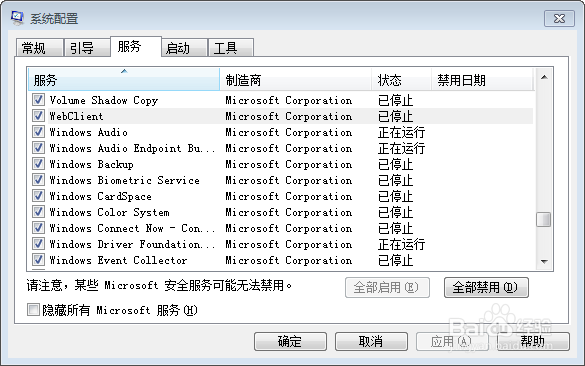The image size is (585, 366).
Task: Click 正在运行 status of Windows Audio
Action: pyautogui.click(x=401, y=132)
